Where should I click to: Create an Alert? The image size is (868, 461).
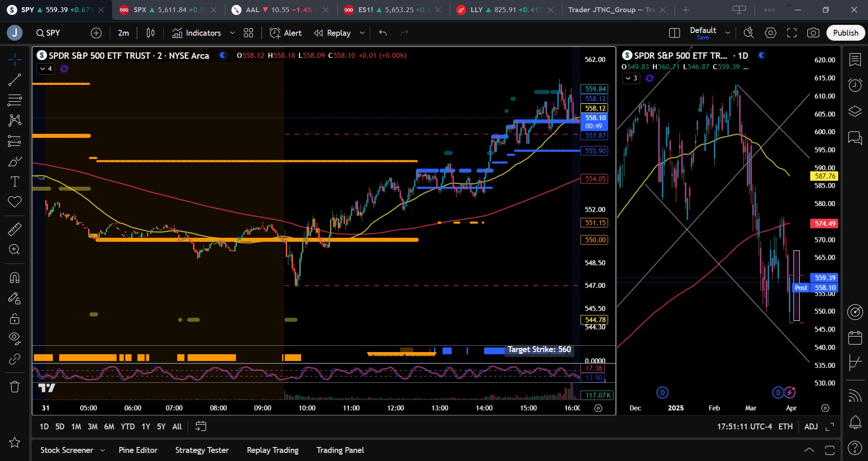click(x=286, y=33)
